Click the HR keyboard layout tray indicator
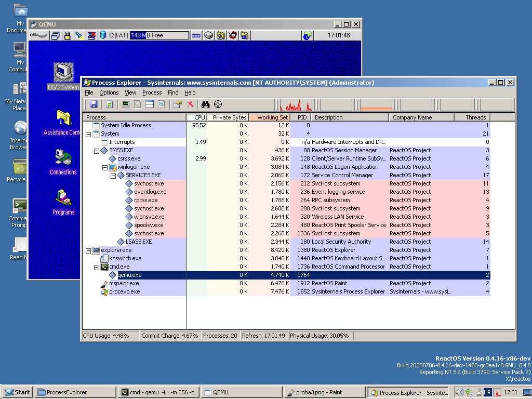Image resolution: width=532 pixels, height=399 pixels. click(487, 392)
